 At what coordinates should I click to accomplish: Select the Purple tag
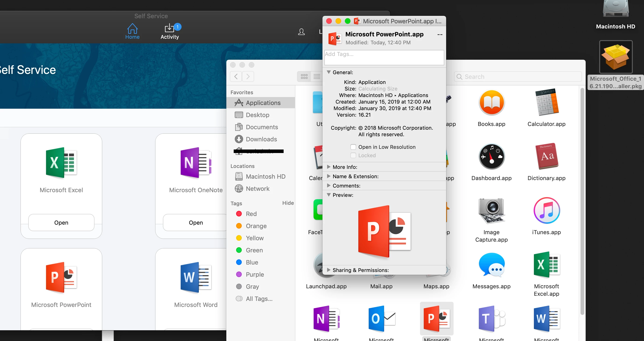(x=261, y=274)
